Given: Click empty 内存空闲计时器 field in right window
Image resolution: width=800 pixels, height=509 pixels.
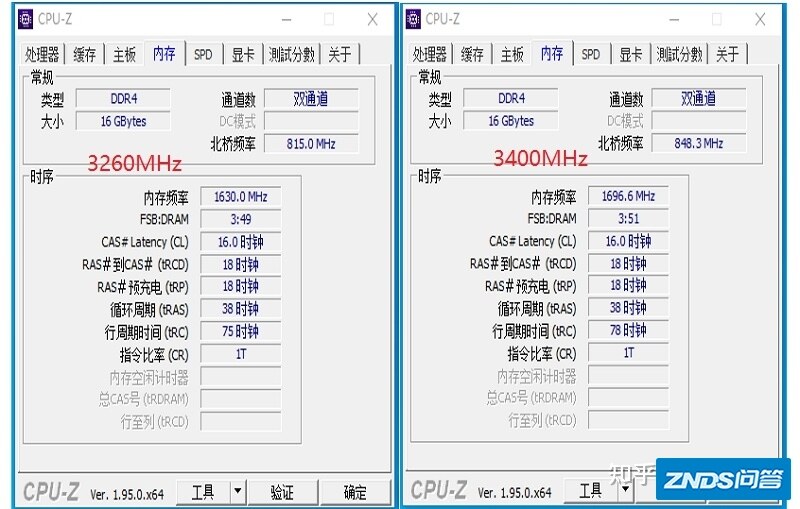Looking at the screenshot, I should pos(628,375).
